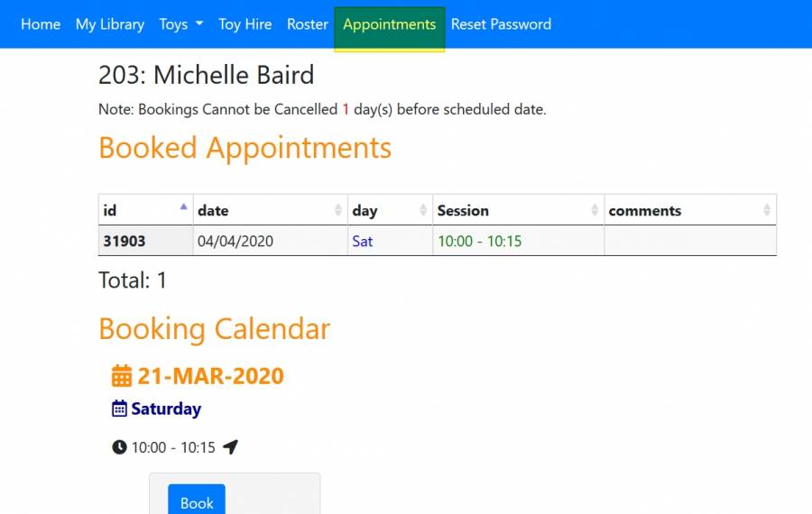Go to My Library
This screenshot has width=812, height=514.
(110, 24)
